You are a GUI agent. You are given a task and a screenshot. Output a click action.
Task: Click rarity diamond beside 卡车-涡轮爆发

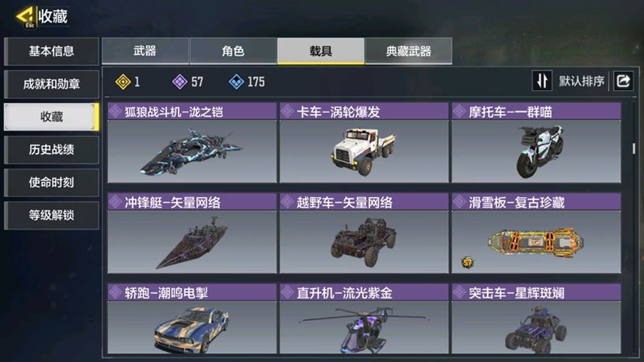click(x=288, y=111)
